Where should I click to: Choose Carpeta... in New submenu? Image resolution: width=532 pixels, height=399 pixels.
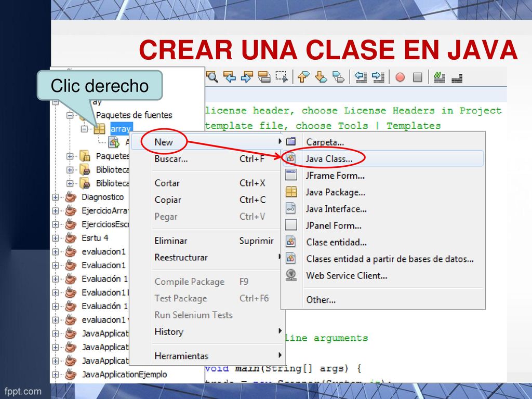click(383, 142)
